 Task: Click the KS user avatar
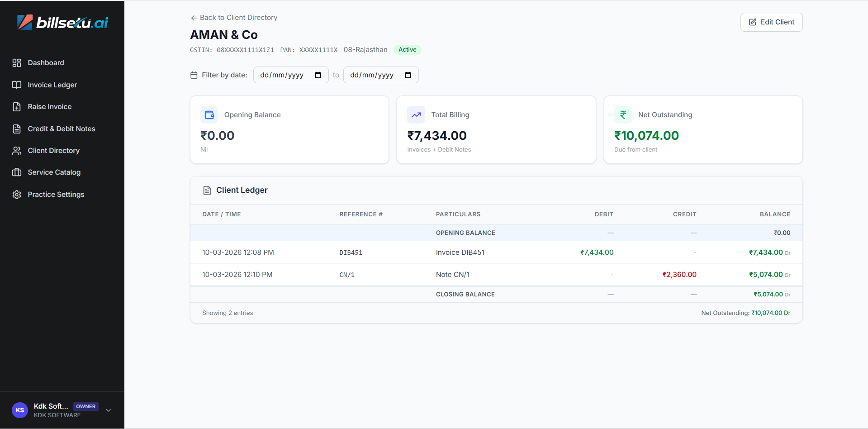point(20,410)
